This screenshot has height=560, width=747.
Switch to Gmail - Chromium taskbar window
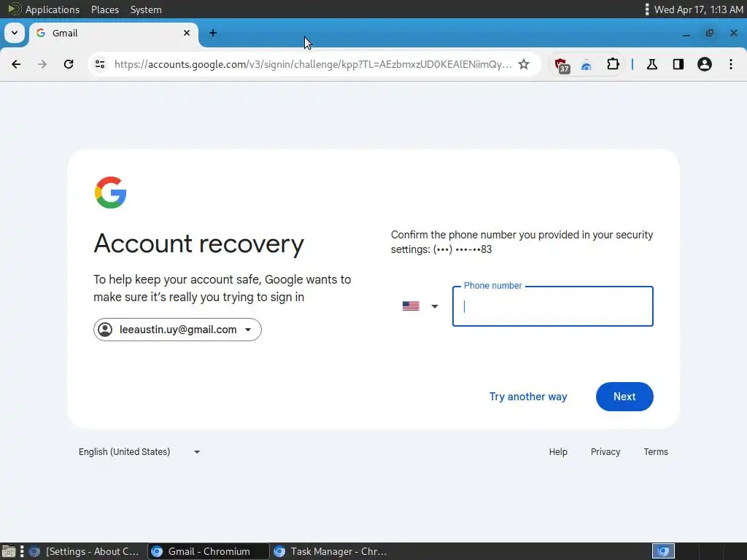pyautogui.click(x=208, y=551)
